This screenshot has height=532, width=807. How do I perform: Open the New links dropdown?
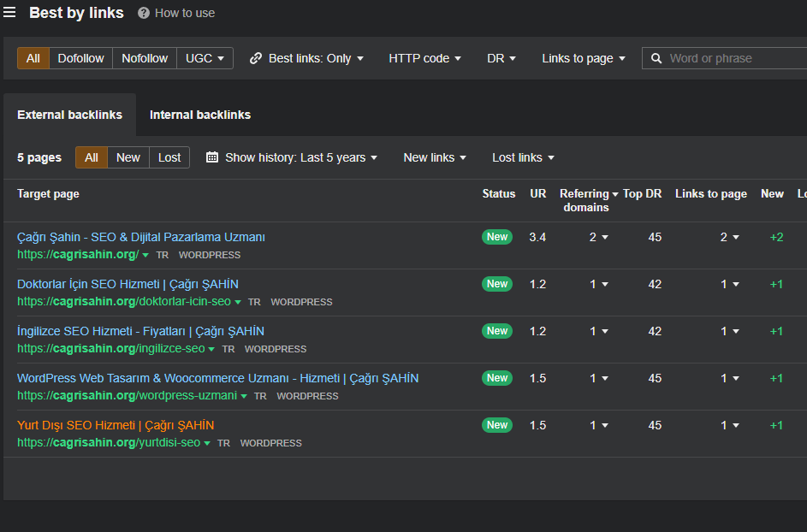[x=435, y=157]
